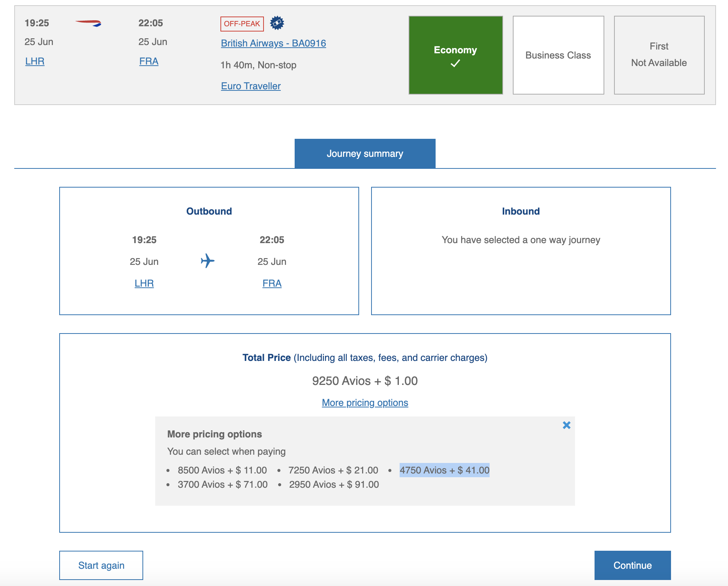
Task: Close the More pricing options panel
Action: pos(566,426)
